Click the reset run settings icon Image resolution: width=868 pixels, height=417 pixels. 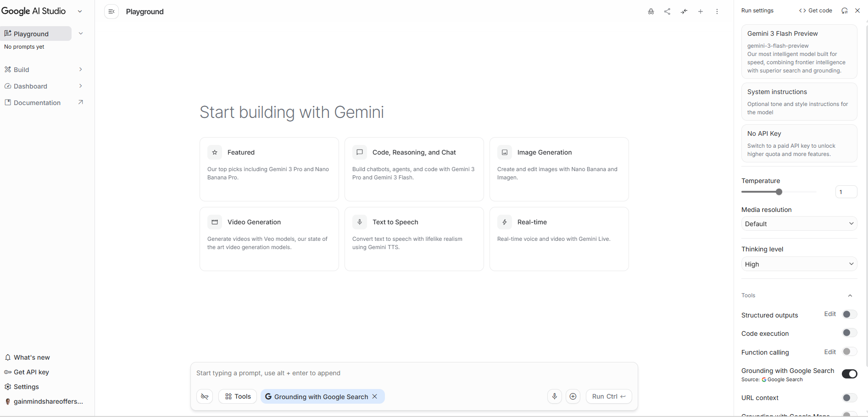tap(845, 11)
